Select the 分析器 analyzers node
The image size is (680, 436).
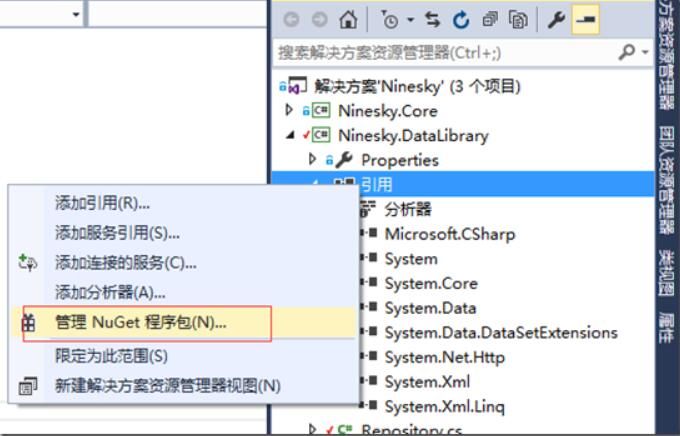(408, 210)
